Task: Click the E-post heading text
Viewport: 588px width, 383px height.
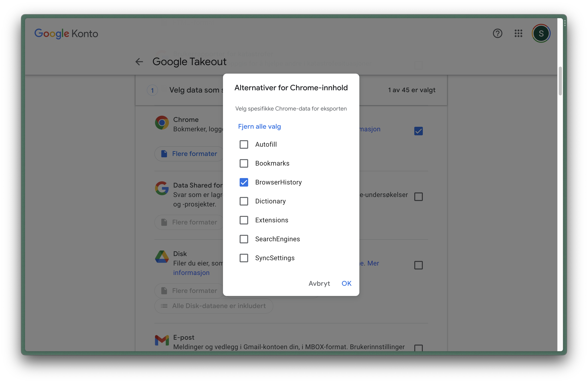Action: (x=184, y=337)
